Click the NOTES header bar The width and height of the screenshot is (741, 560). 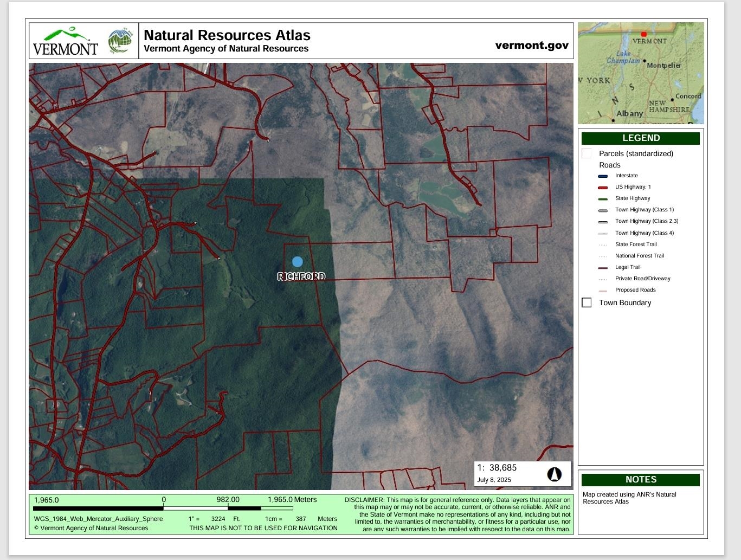(x=641, y=480)
